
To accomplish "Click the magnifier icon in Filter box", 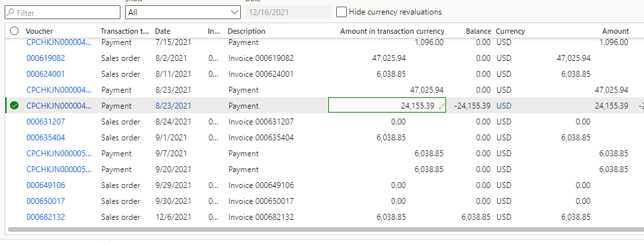I will pyautogui.click(x=11, y=13).
